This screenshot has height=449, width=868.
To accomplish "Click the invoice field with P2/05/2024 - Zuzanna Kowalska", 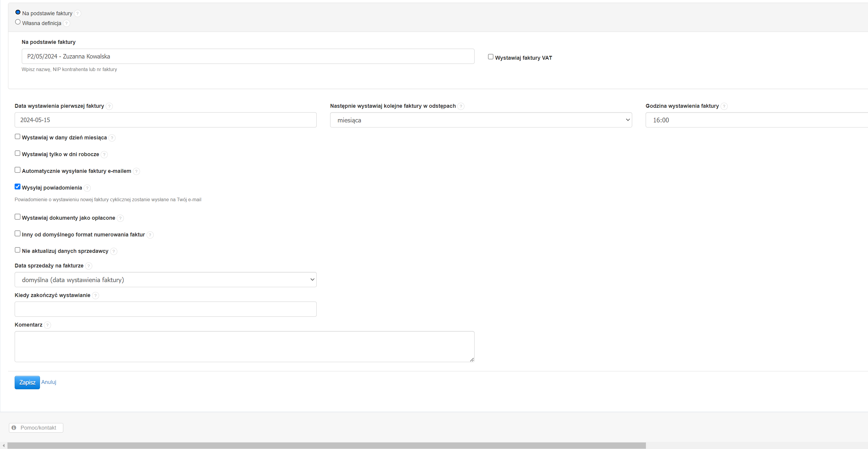I will click(x=248, y=56).
